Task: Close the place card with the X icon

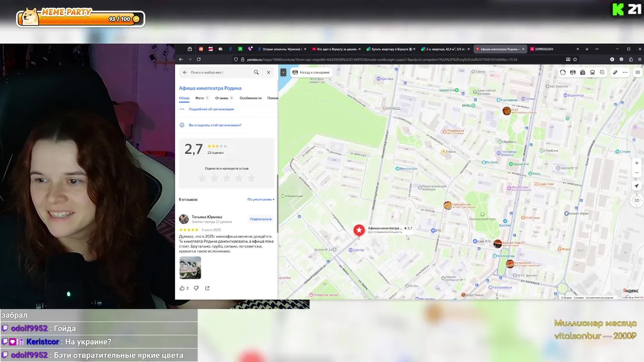Action: coord(268,72)
